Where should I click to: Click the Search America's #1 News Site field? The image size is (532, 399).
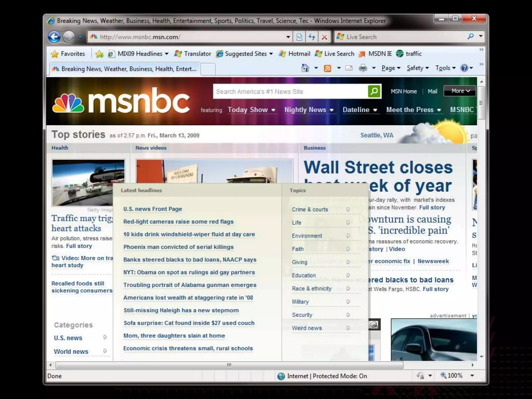pyautogui.click(x=290, y=91)
